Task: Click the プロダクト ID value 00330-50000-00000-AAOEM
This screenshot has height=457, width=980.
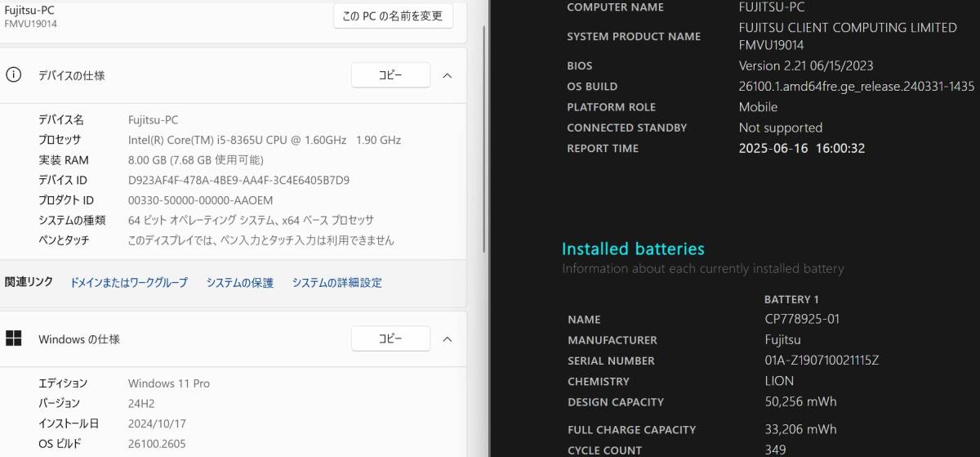Action: click(x=200, y=200)
